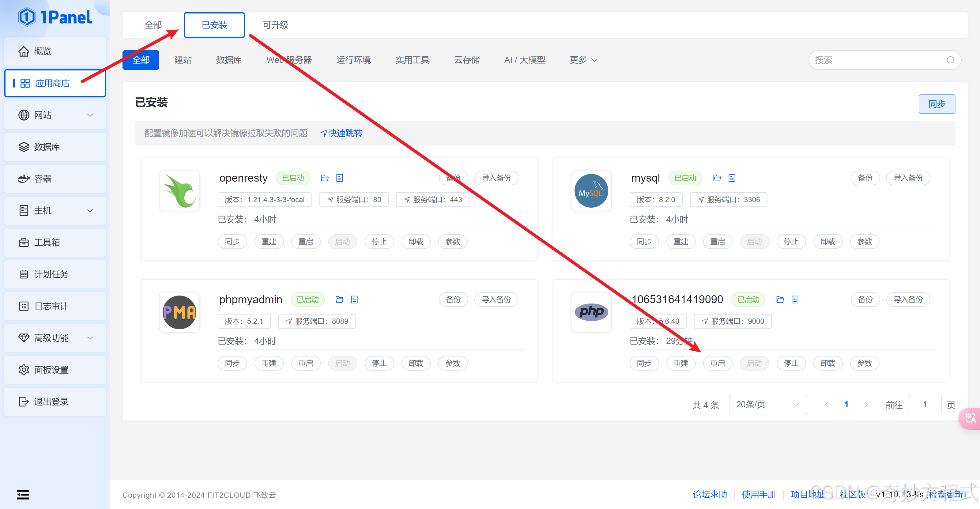Open 106531641419090 folder icon
Screen dimensions: 980x509
(x=780, y=300)
